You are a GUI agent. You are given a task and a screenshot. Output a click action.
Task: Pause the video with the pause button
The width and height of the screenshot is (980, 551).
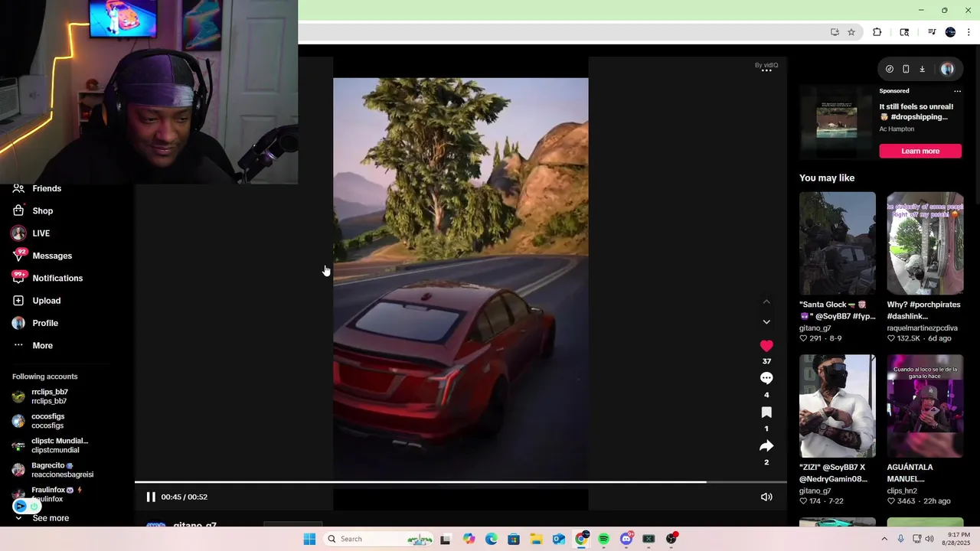coord(151,497)
